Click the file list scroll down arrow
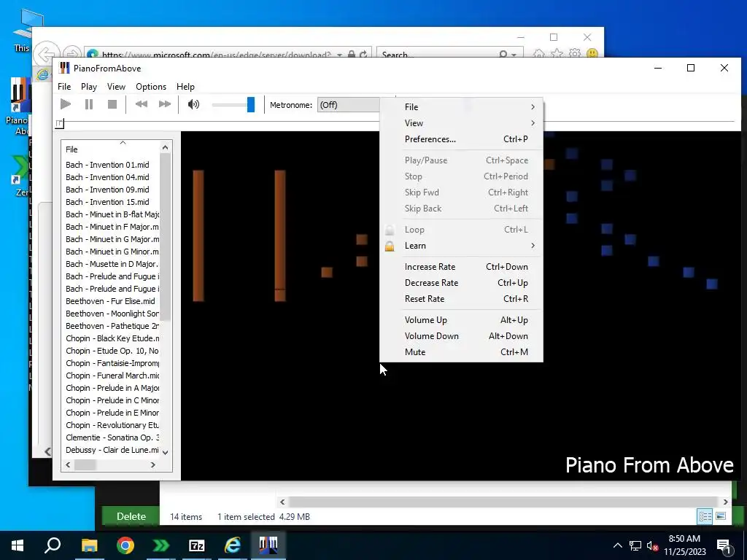This screenshot has width=747, height=560. pyautogui.click(x=166, y=452)
